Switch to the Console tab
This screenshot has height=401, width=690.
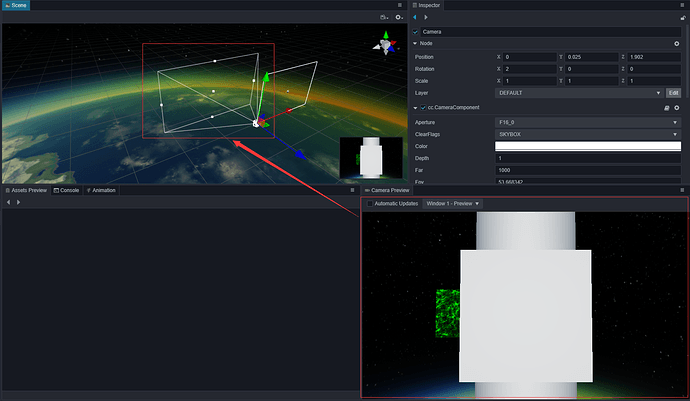(x=66, y=190)
